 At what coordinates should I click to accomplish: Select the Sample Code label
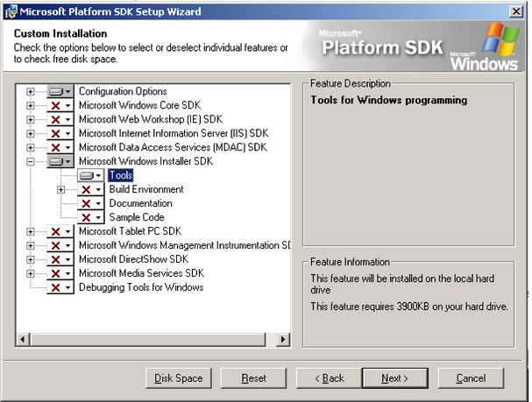click(137, 217)
